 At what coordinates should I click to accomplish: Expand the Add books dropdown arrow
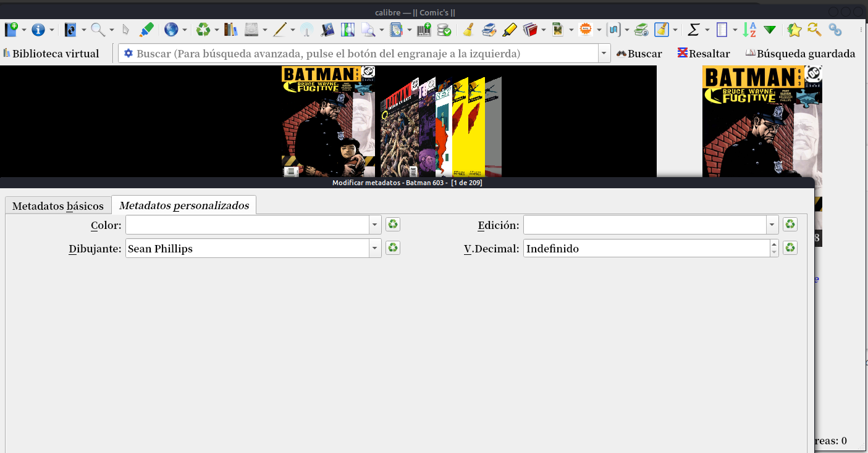point(24,30)
